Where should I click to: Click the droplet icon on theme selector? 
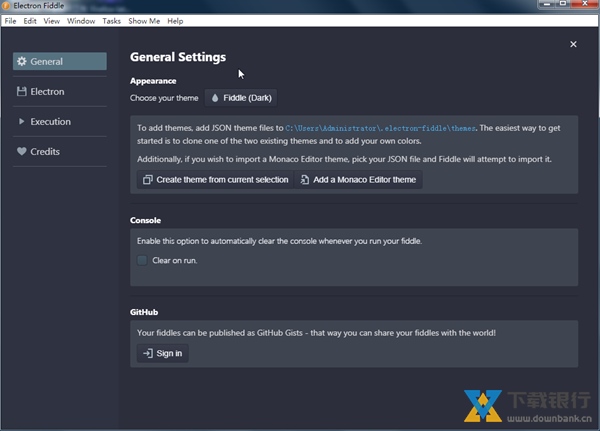[x=215, y=98]
